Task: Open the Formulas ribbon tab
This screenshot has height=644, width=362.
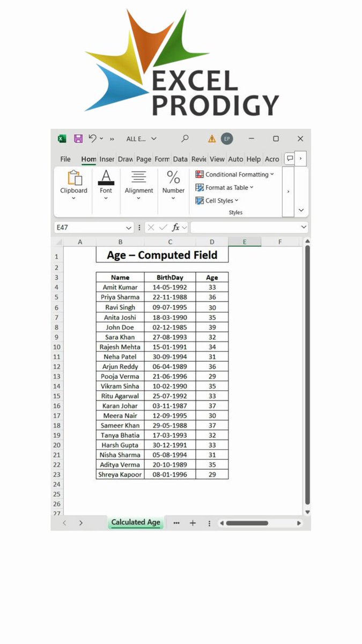Action: pos(162,159)
